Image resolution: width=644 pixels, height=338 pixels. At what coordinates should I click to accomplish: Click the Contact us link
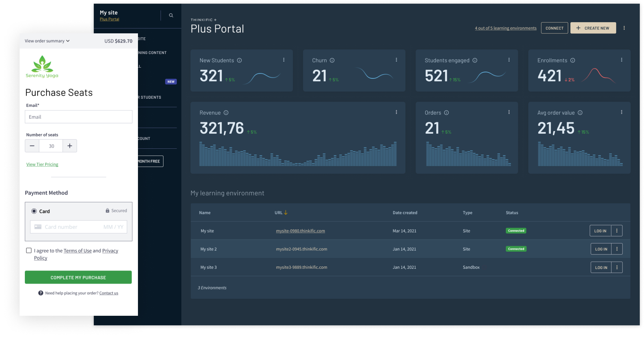pos(109,293)
